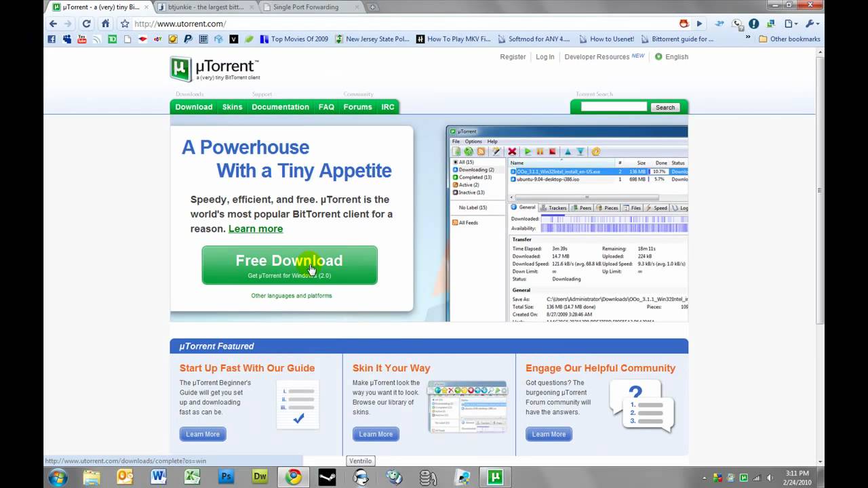
Task: Open the black V bookmark icon
Action: click(x=234, y=39)
